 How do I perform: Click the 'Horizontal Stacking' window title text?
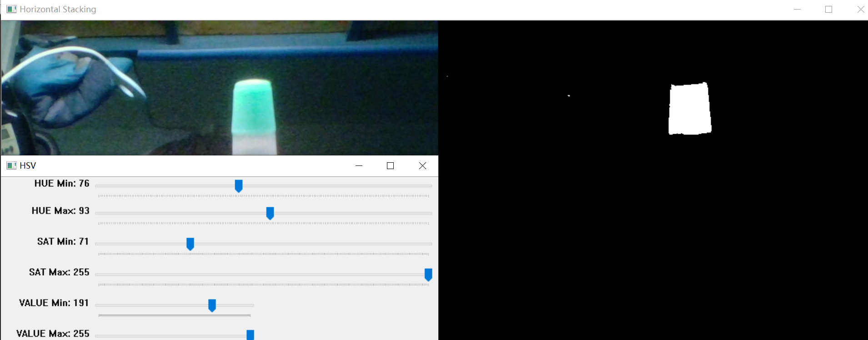coord(58,9)
